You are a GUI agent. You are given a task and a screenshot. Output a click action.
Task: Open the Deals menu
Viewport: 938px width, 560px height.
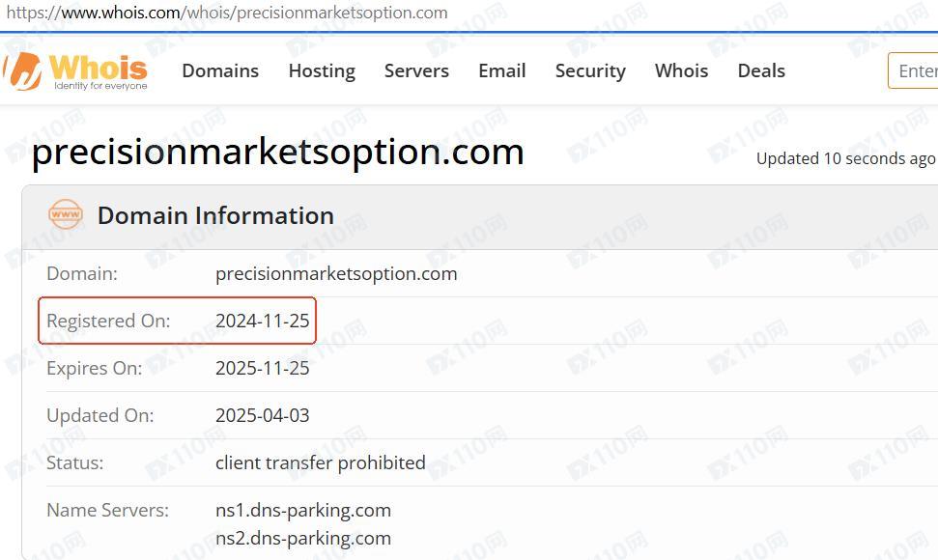tap(761, 71)
